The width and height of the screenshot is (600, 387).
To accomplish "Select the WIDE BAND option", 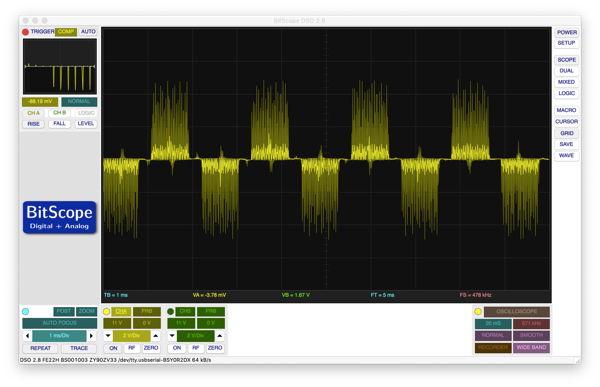I will pyautogui.click(x=531, y=347).
